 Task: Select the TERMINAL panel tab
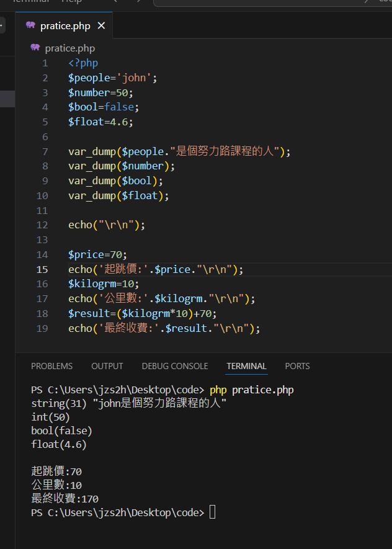pyautogui.click(x=246, y=366)
